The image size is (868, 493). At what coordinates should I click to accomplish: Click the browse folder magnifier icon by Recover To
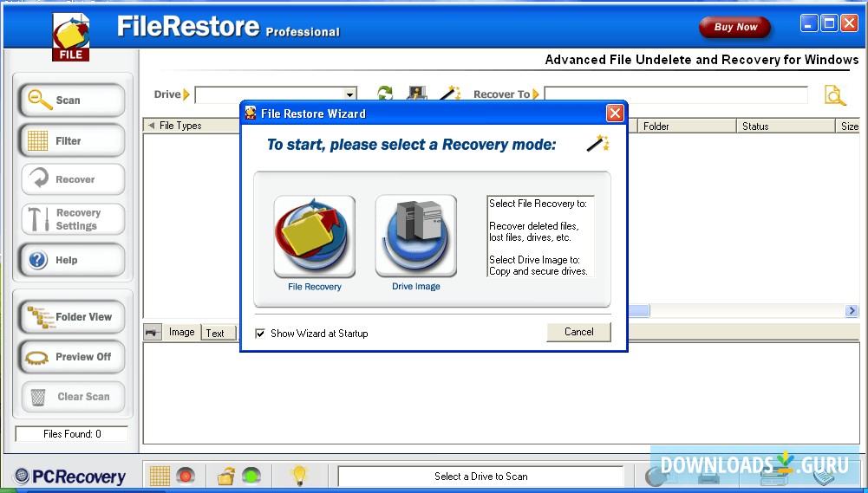[835, 94]
